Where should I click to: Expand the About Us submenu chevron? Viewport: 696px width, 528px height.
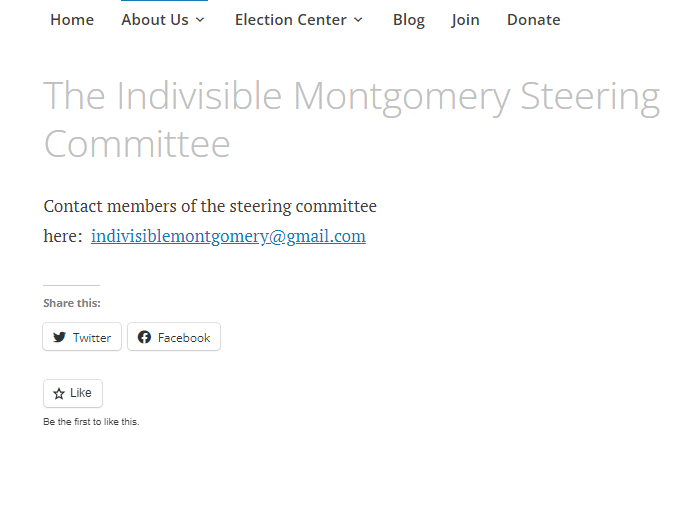200,20
